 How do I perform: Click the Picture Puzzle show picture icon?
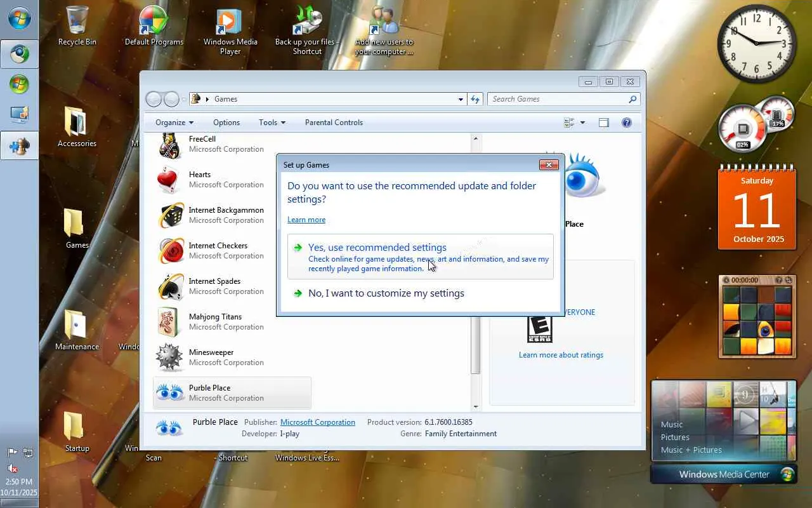point(780,280)
